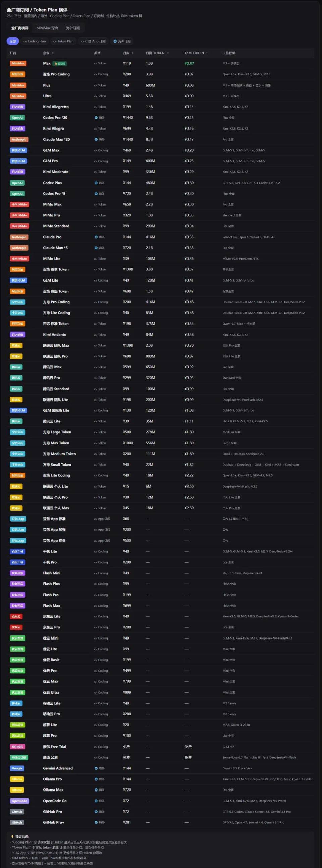The height and width of the screenshot is (868, 322).
Task: Click the ¥999 monthly fee value
Action: point(127,693)
